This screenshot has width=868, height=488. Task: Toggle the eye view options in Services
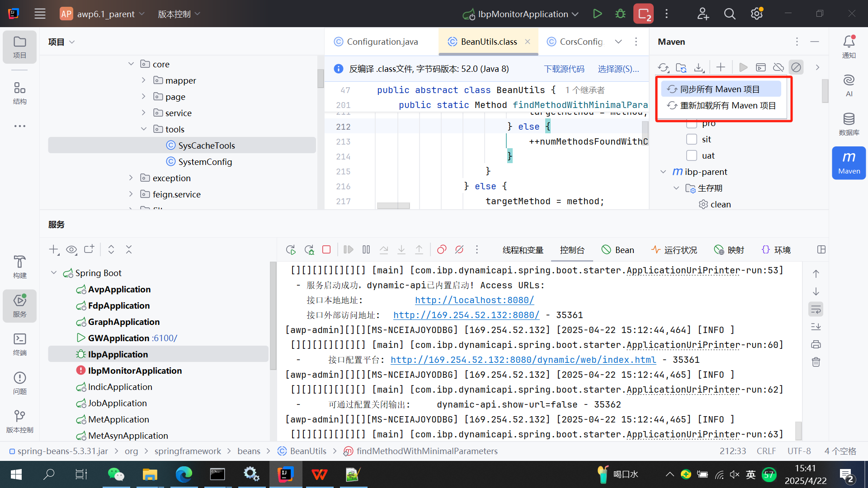click(71, 249)
